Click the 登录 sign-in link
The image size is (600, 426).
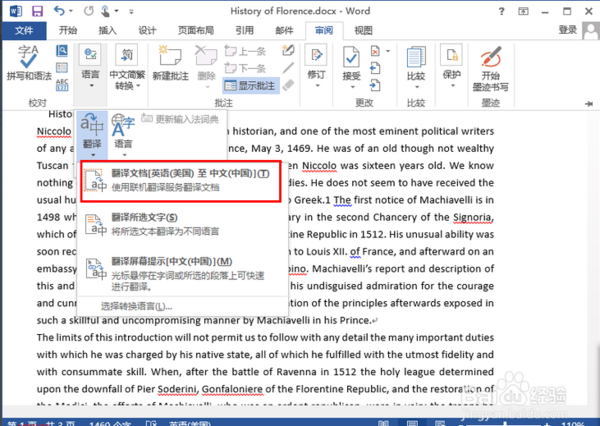[567, 30]
